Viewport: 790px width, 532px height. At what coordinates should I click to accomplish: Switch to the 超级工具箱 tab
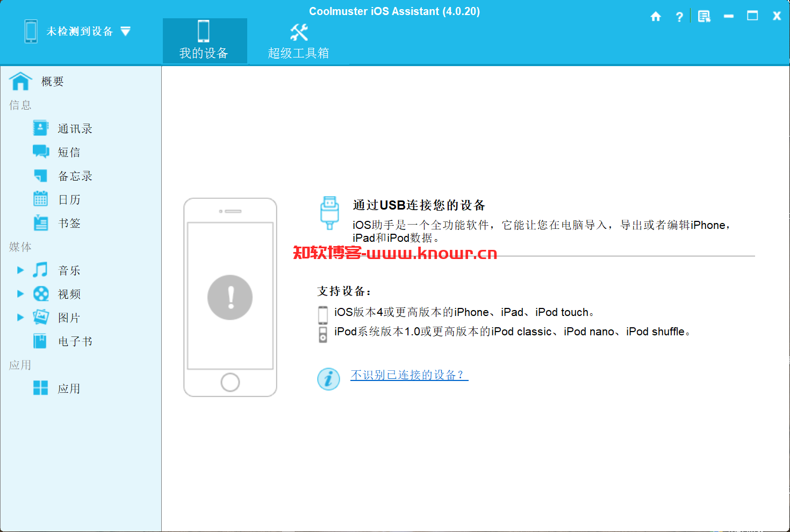pyautogui.click(x=298, y=41)
